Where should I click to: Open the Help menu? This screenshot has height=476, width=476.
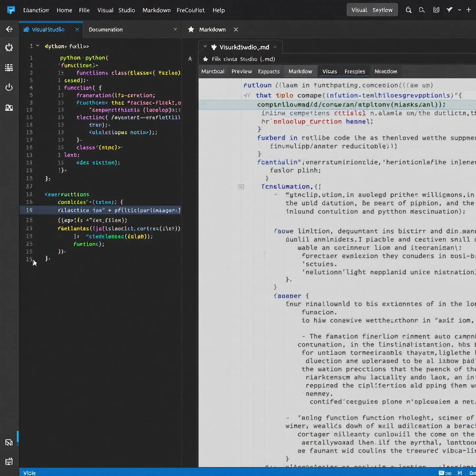218,10
